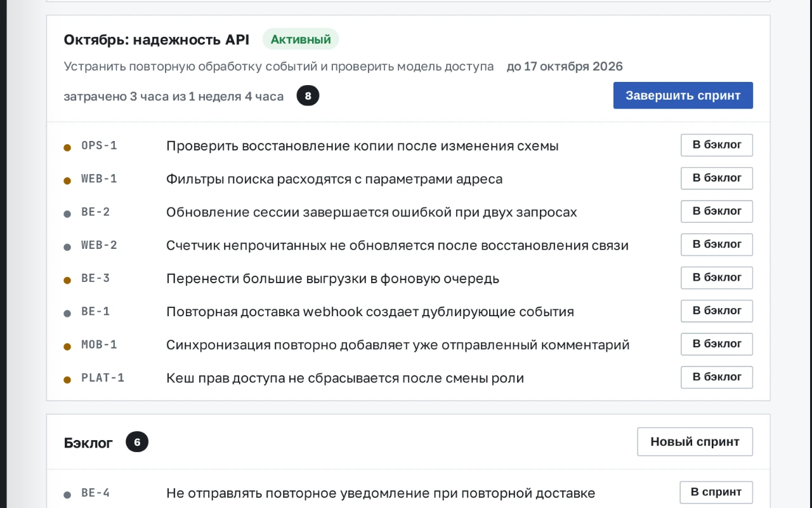Click the "Счетчик непрочитанных не обновляется" task title
812x508 pixels.
(x=397, y=245)
